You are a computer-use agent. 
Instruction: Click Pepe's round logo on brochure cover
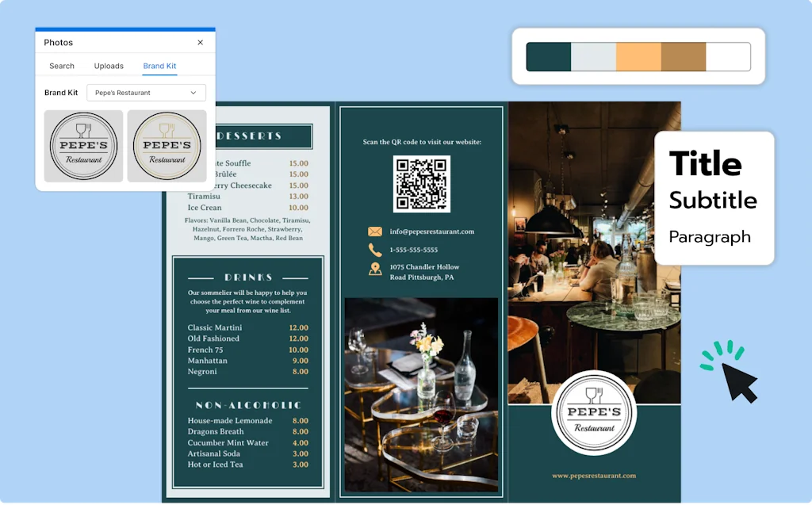[x=594, y=412]
